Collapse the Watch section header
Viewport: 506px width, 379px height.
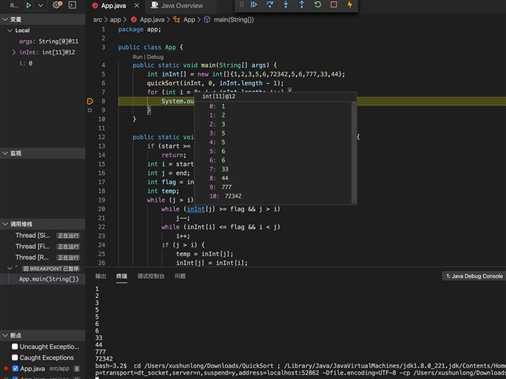tap(43, 153)
